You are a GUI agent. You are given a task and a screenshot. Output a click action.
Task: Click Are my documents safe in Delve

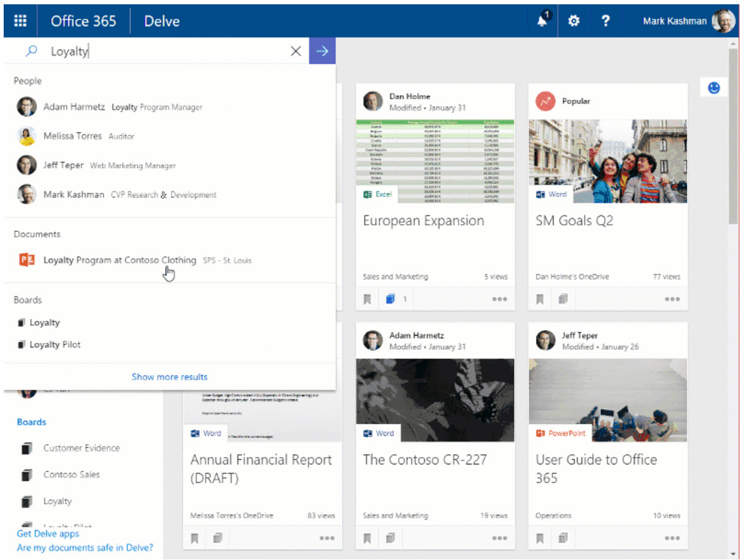pos(85,548)
